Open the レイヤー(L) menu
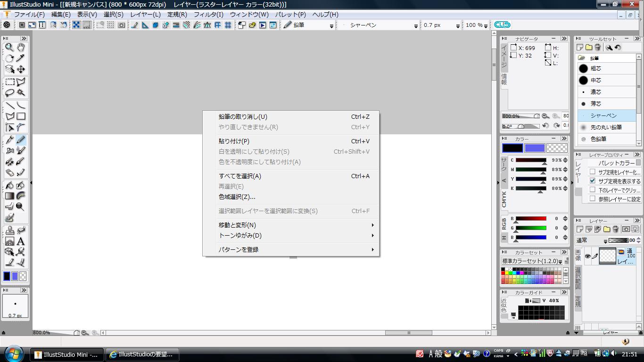The image size is (644, 362). point(145,15)
